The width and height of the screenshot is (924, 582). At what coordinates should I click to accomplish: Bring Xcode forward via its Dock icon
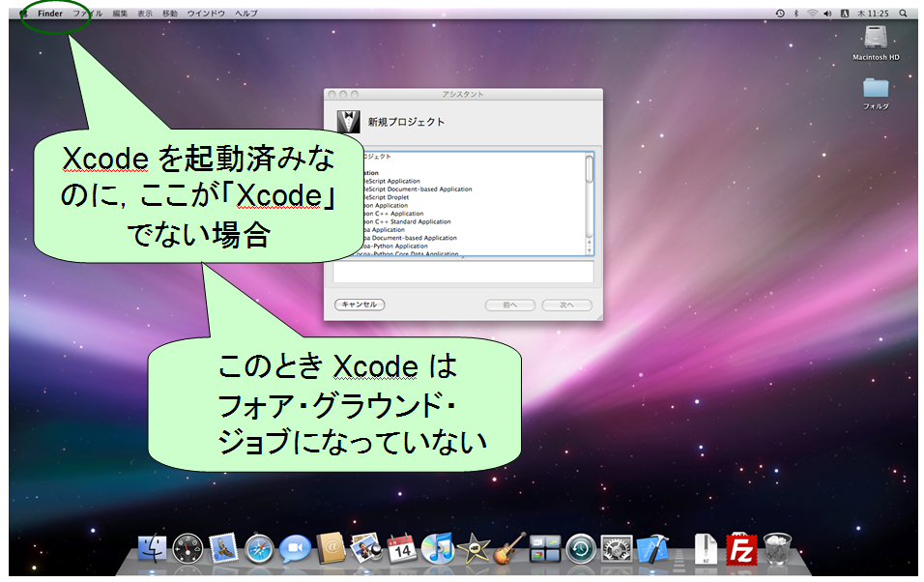(x=653, y=548)
